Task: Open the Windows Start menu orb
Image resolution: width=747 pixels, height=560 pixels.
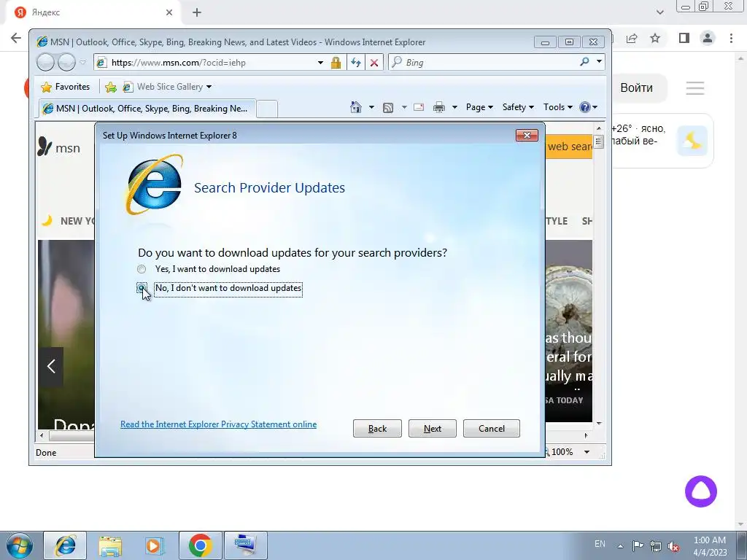Action: pos(19,545)
